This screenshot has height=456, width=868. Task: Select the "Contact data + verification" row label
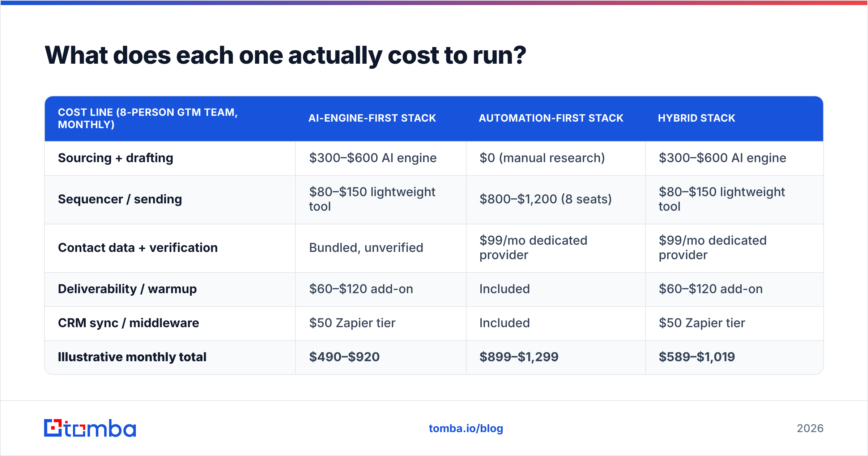click(138, 248)
